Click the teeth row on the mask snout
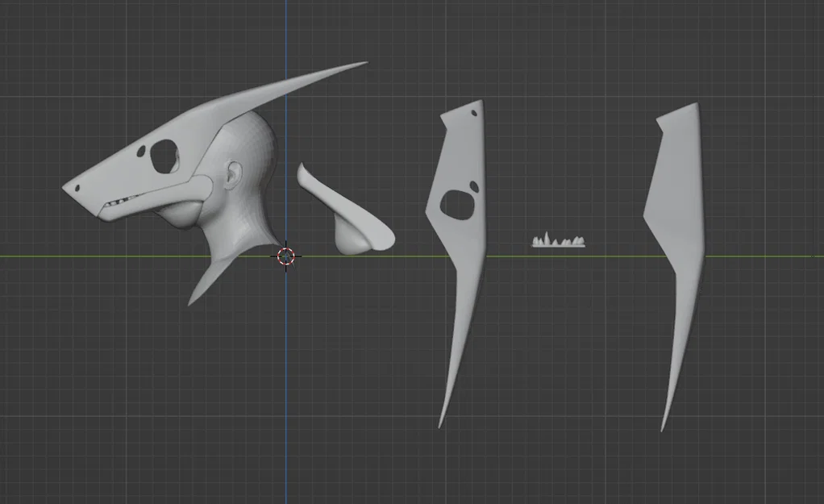Image resolution: width=824 pixels, height=504 pixels. click(x=121, y=200)
